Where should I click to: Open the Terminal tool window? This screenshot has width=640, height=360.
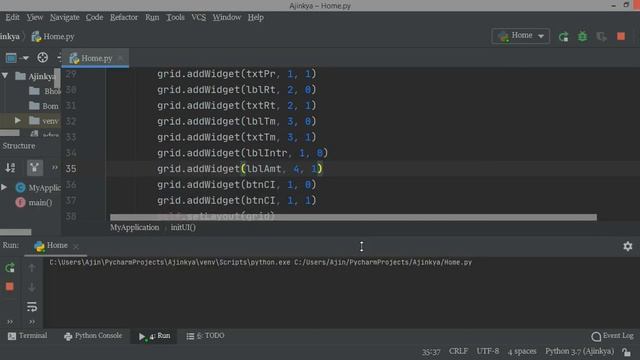coord(27,336)
